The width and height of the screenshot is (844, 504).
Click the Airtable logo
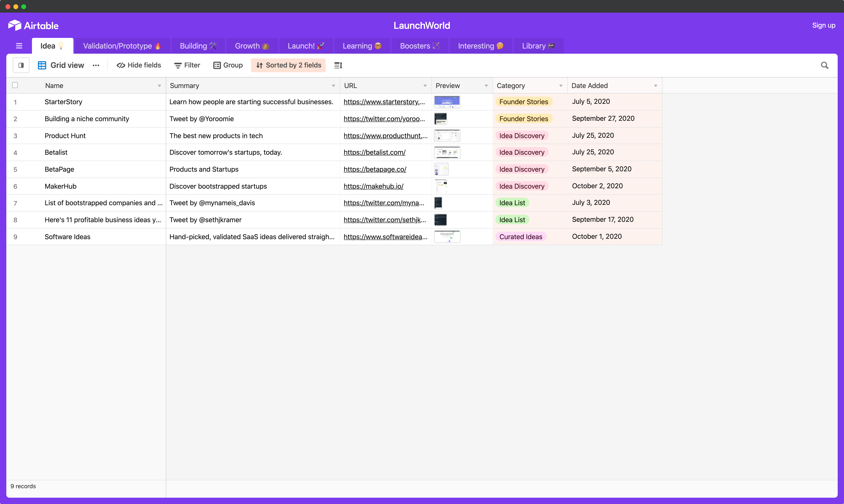click(33, 25)
